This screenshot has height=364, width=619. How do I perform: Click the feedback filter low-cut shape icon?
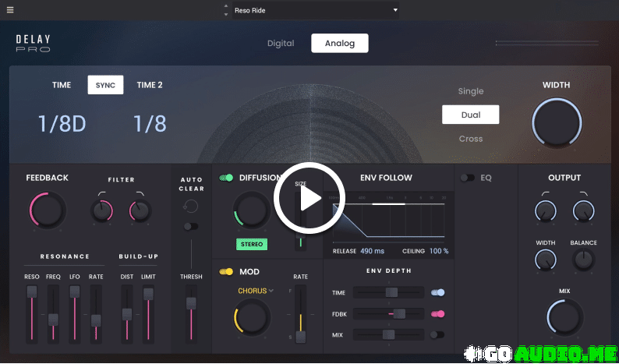[x=102, y=193]
